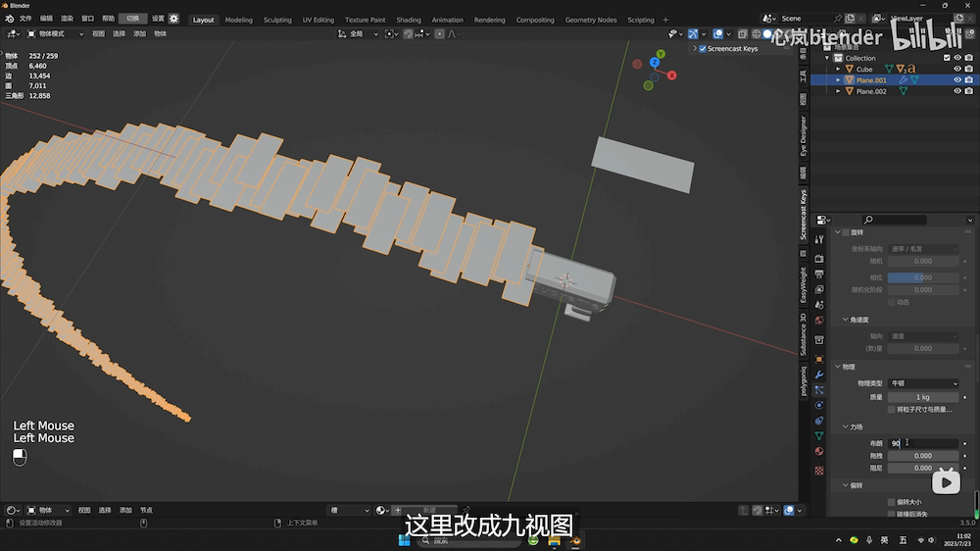The height and width of the screenshot is (551, 980).
Task: Open the Particle properties tab
Action: pyautogui.click(x=818, y=389)
